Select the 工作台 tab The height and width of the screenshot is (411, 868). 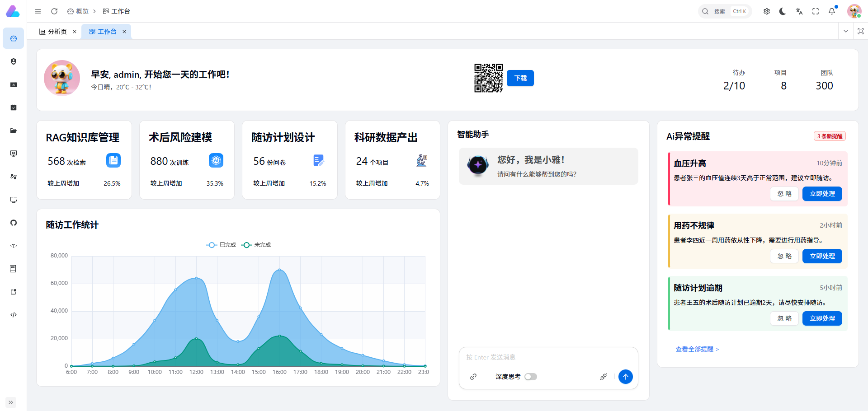click(103, 32)
